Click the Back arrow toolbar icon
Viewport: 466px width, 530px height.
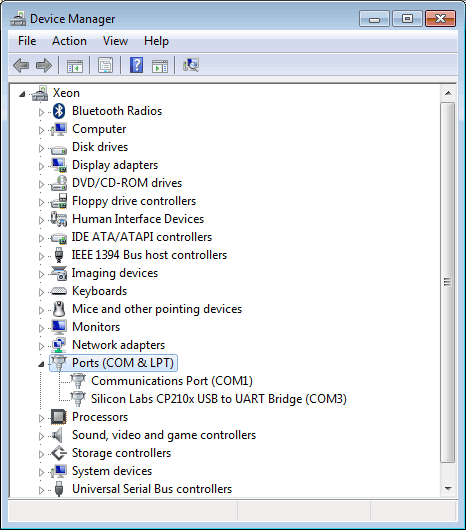21,65
